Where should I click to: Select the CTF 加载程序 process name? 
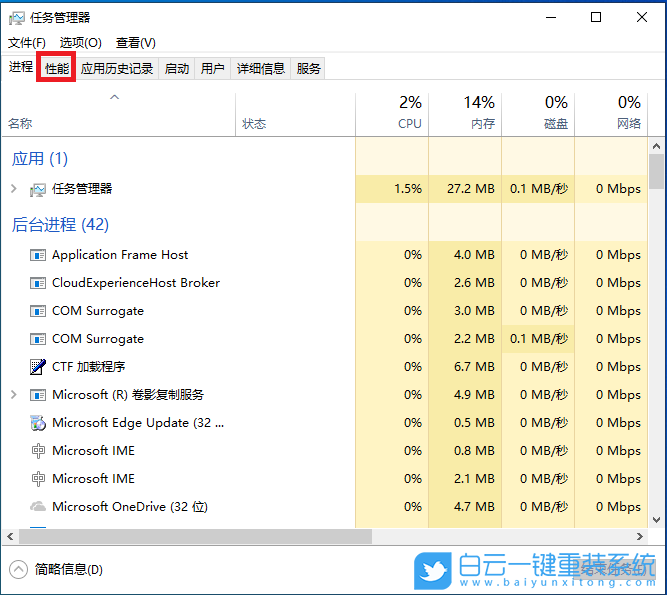88,367
